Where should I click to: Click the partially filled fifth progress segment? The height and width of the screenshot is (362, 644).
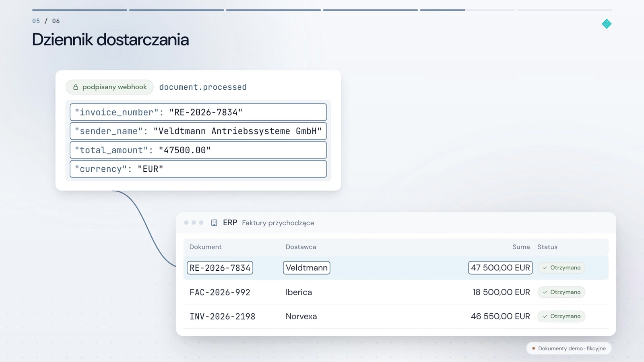pyautogui.click(x=467, y=10)
